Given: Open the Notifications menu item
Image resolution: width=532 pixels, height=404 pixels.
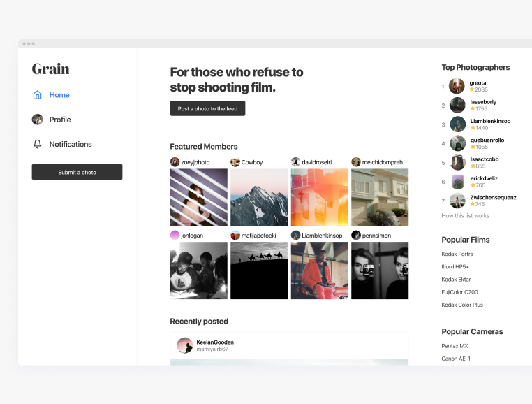Looking at the screenshot, I should click(x=70, y=144).
